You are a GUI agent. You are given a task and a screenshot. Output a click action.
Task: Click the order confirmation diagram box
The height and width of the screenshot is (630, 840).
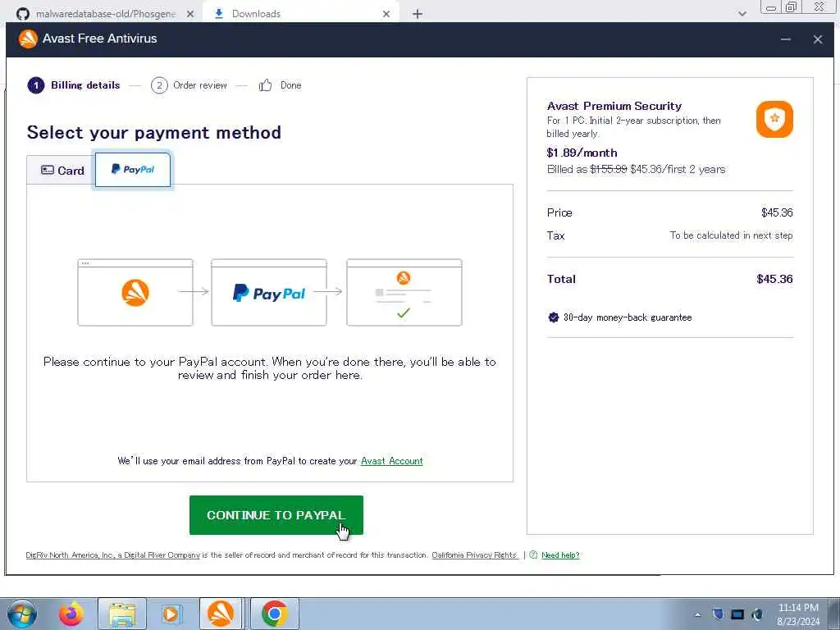point(404,293)
